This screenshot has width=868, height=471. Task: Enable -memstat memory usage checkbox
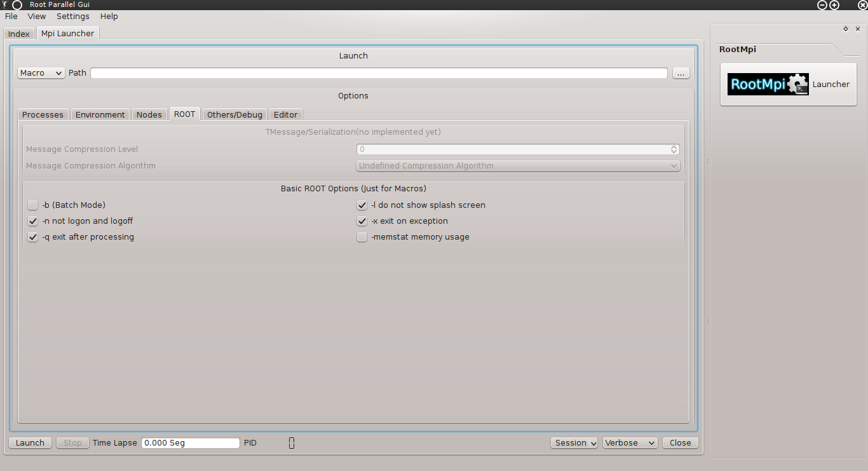pos(362,237)
